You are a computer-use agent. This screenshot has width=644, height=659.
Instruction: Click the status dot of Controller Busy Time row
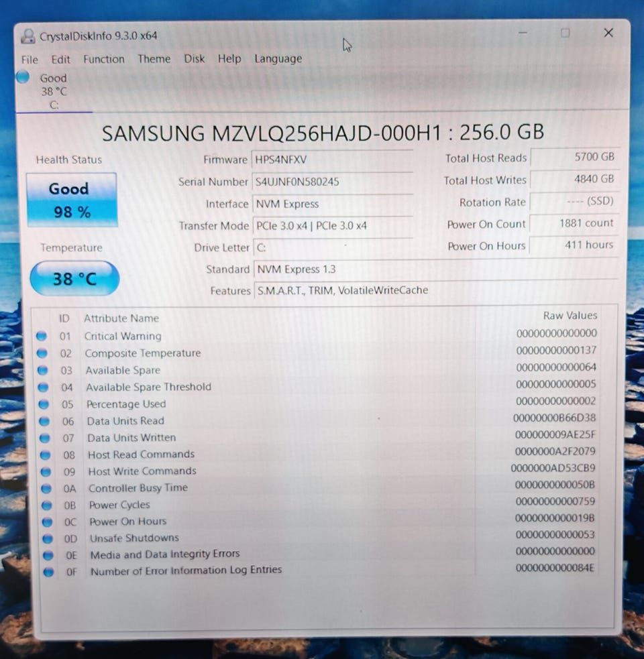click(46, 488)
